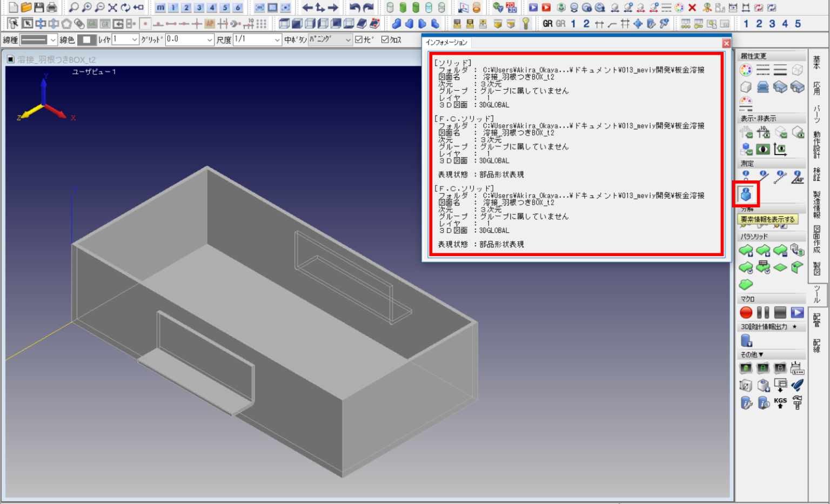This screenshot has width=830, height=504.
Task: Switch to the 製図 vertical tab
Action: tap(816, 268)
